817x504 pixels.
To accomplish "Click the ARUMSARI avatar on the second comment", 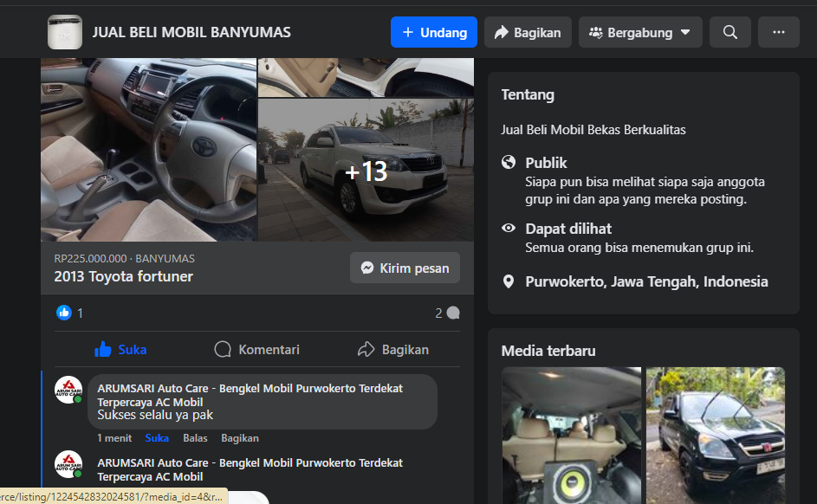I will 68,464.
